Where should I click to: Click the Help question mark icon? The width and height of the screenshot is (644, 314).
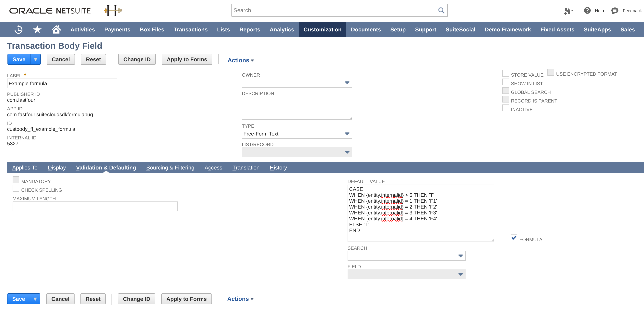tap(587, 10)
